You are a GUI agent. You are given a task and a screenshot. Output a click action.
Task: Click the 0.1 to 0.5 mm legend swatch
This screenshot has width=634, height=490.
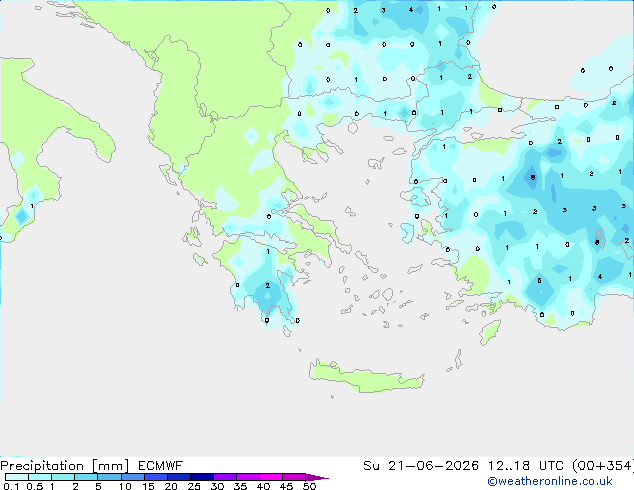point(17,477)
